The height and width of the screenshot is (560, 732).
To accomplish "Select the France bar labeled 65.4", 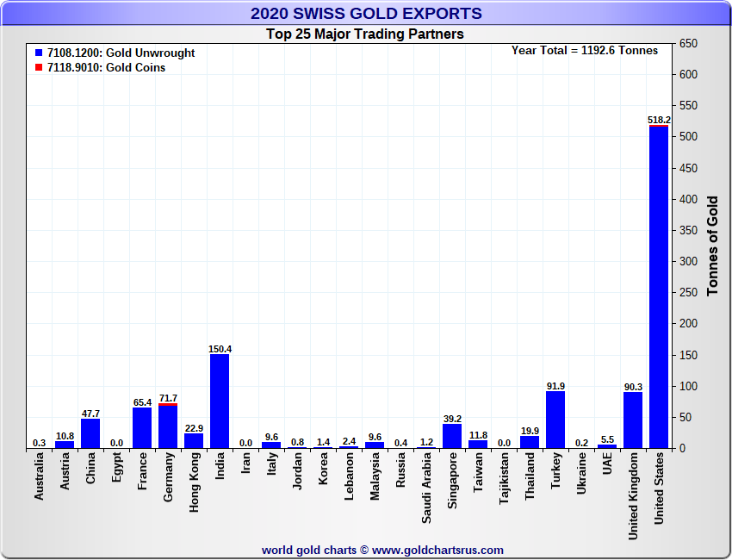I will click(x=142, y=427).
